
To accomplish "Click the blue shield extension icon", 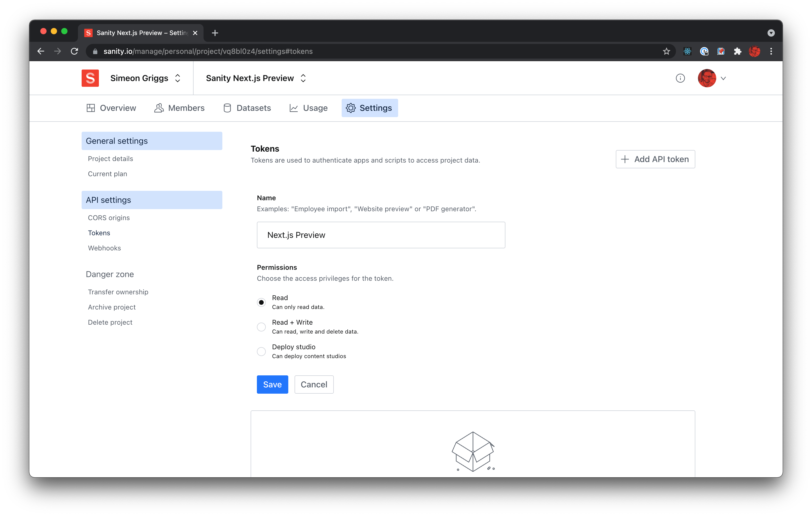I will [704, 51].
